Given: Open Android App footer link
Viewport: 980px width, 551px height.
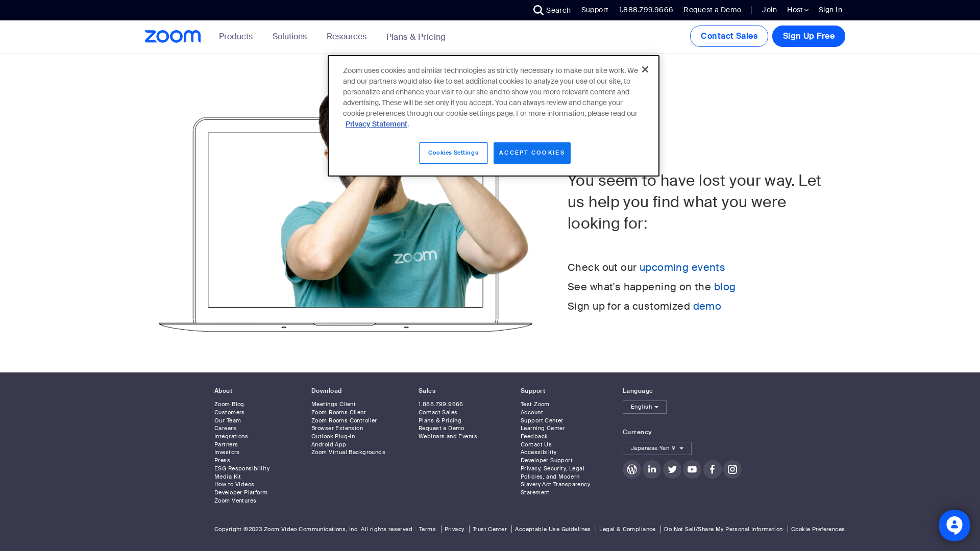Looking at the screenshot, I should pyautogui.click(x=329, y=445).
